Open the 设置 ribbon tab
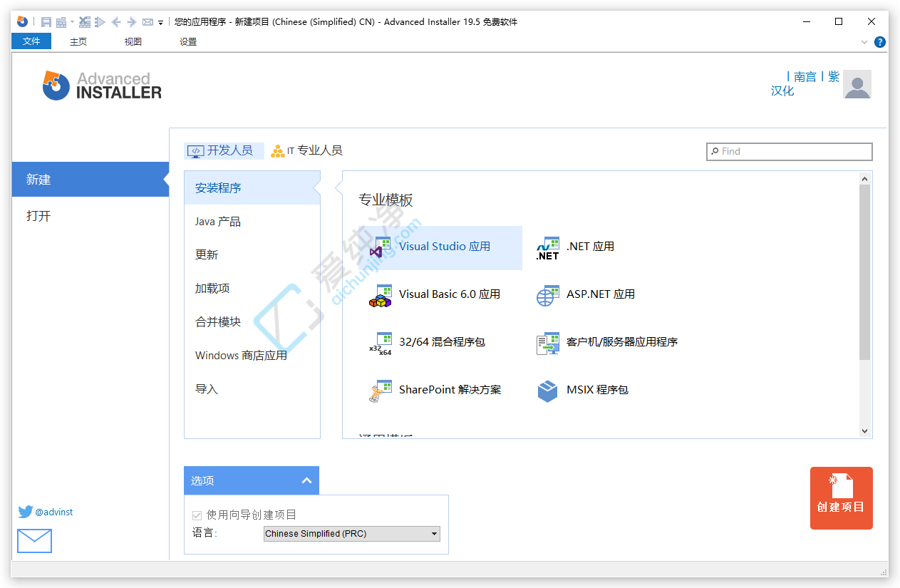The image size is (900, 588). (188, 42)
